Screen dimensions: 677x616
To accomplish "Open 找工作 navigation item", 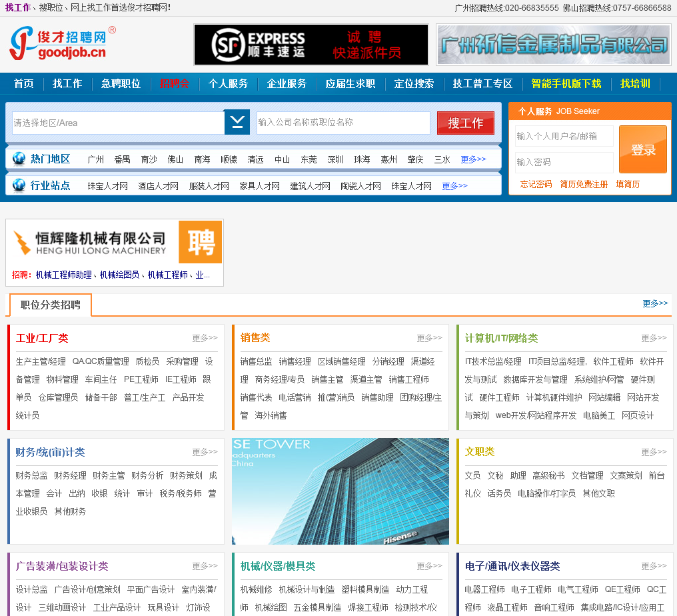I will 67,83.
